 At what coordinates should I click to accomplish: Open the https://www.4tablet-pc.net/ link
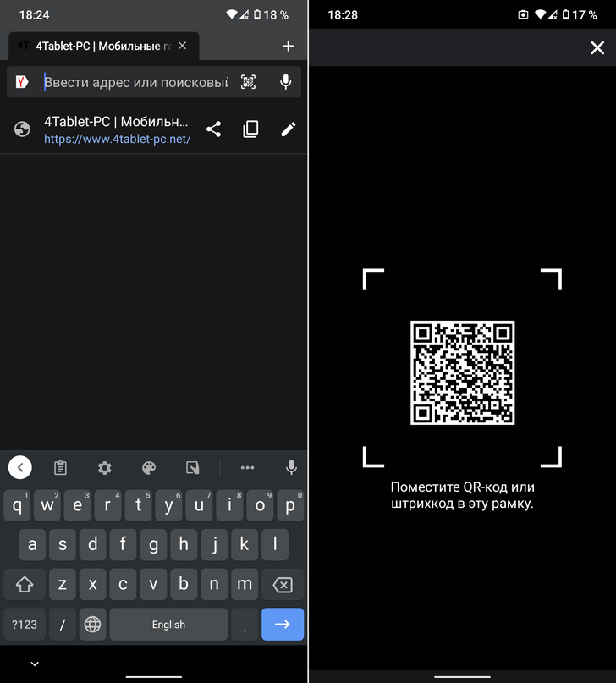pyautogui.click(x=118, y=139)
